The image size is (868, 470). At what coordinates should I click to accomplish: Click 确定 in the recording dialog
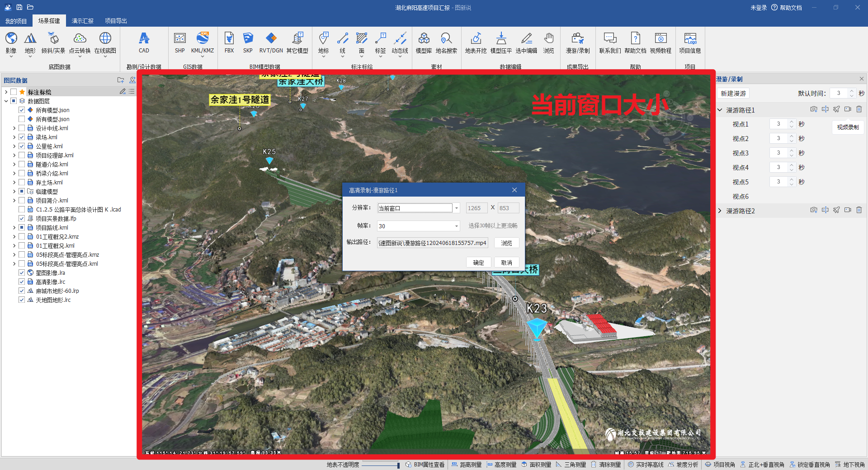pos(478,263)
